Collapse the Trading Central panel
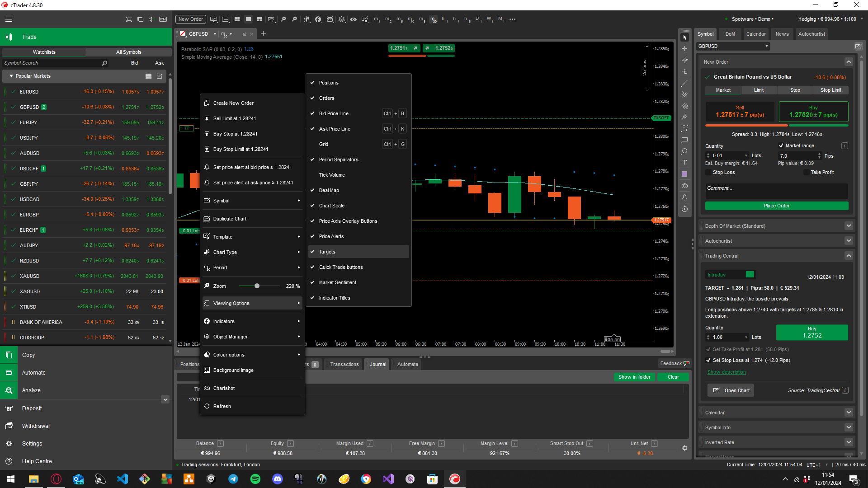This screenshot has width=868, height=488. click(848, 256)
